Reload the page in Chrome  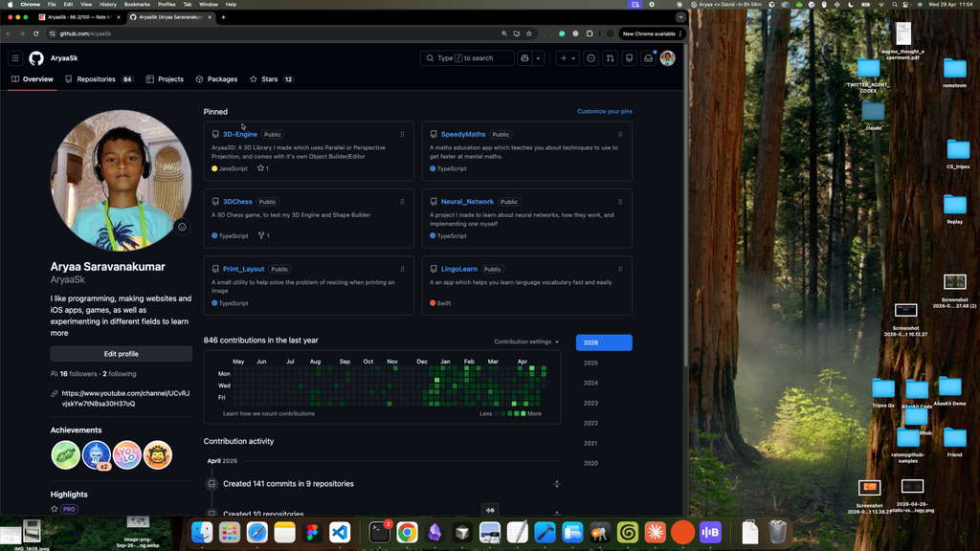coord(35,33)
